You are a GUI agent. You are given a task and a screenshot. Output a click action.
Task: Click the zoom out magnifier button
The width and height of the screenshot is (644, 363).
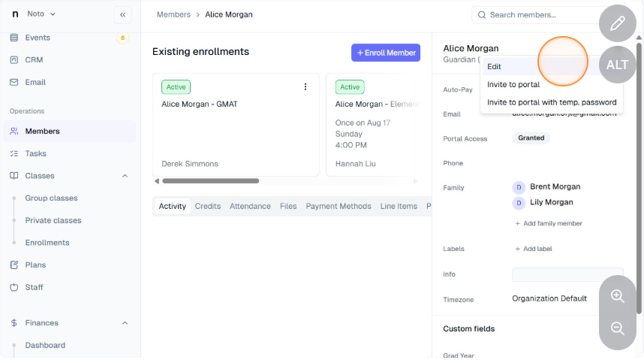pos(617,328)
